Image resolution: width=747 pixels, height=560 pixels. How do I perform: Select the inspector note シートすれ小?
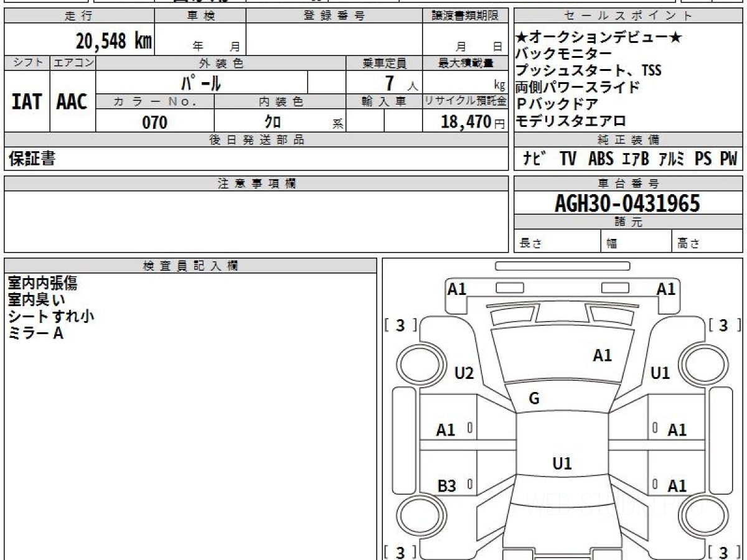point(51,317)
